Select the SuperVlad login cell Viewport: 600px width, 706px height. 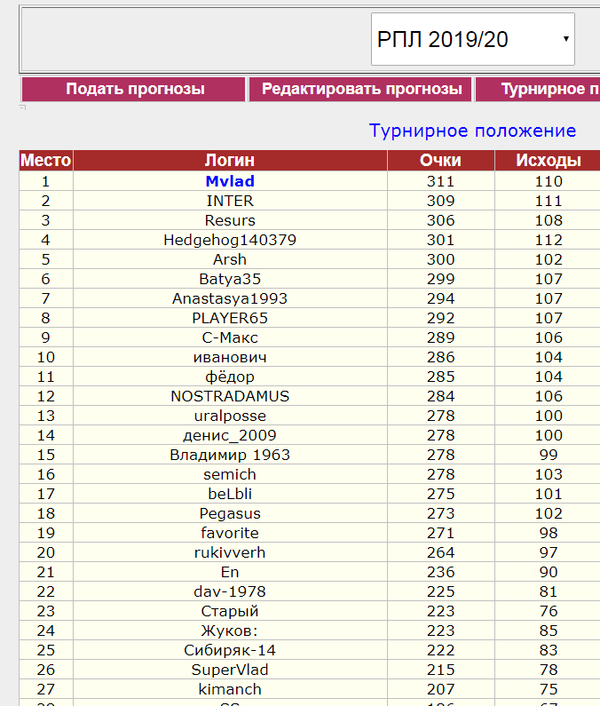[x=230, y=670]
